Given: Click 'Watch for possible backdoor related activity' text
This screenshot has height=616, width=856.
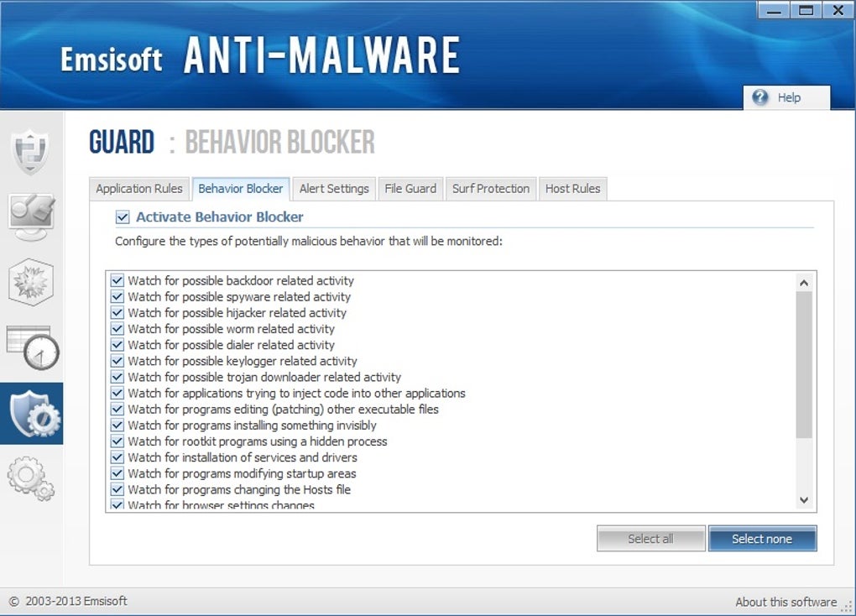Looking at the screenshot, I should (x=241, y=280).
